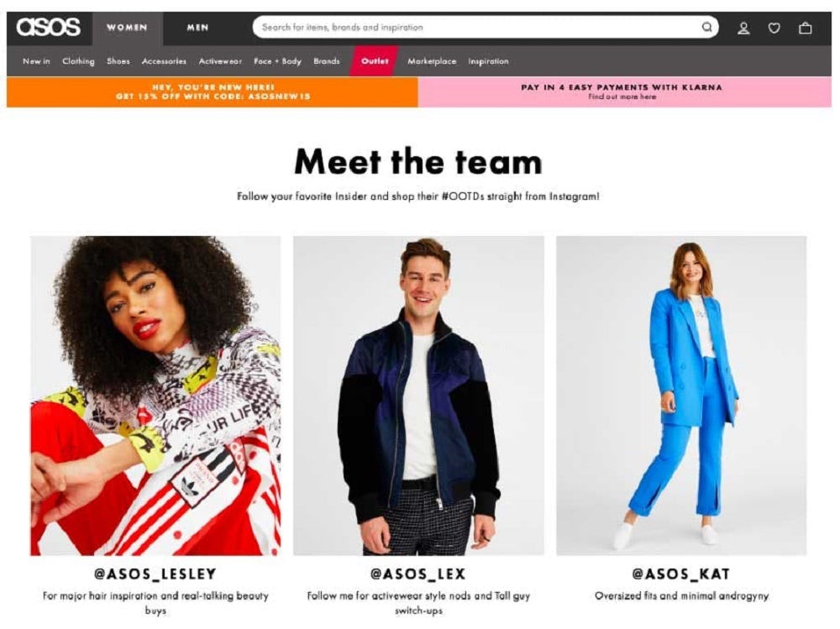Switch to the Women tab

pos(127,28)
